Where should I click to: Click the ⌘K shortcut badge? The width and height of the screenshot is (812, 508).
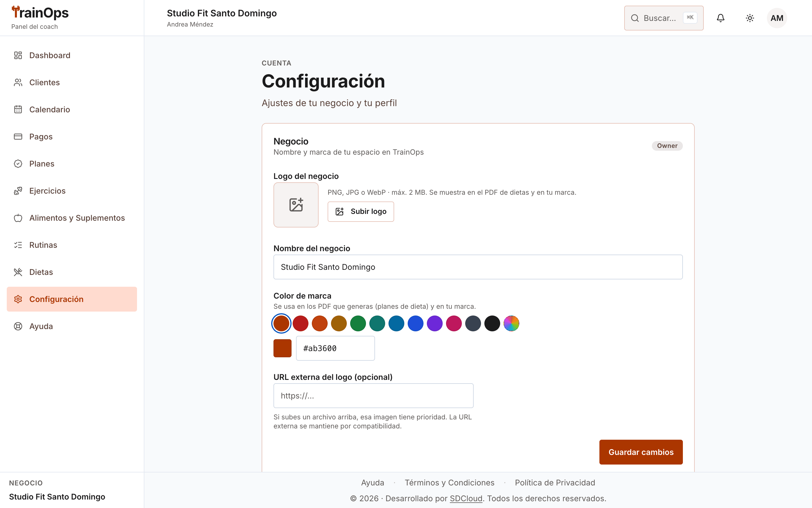click(x=690, y=17)
